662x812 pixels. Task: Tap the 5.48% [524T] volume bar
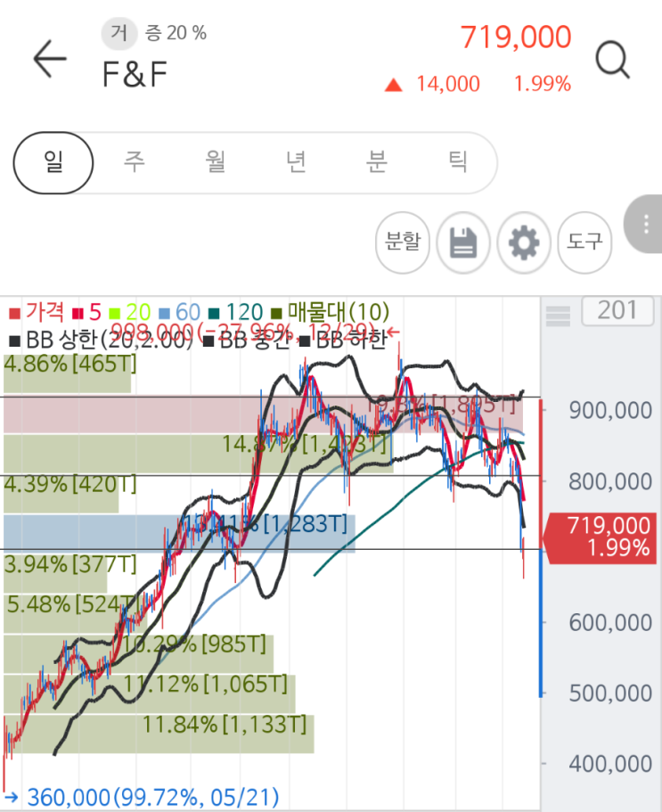(75, 614)
